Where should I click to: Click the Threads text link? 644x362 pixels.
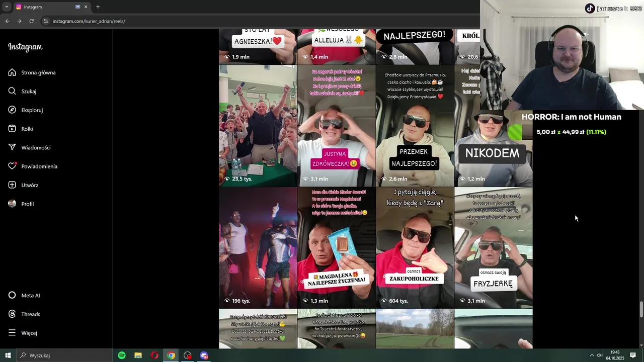tap(31, 314)
